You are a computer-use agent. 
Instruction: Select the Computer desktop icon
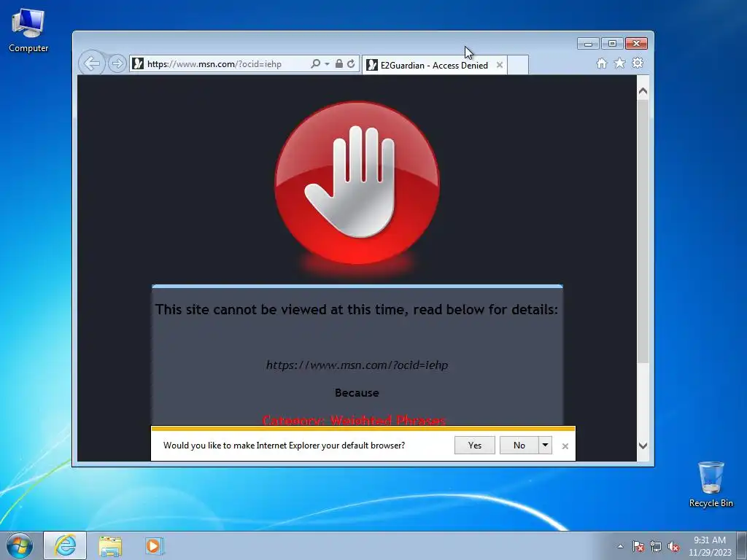[28, 31]
